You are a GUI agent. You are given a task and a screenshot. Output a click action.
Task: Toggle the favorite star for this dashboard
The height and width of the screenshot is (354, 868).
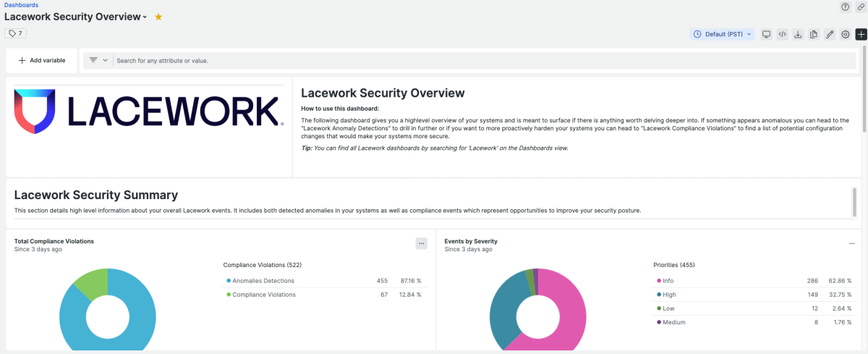(x=158, y=17)
